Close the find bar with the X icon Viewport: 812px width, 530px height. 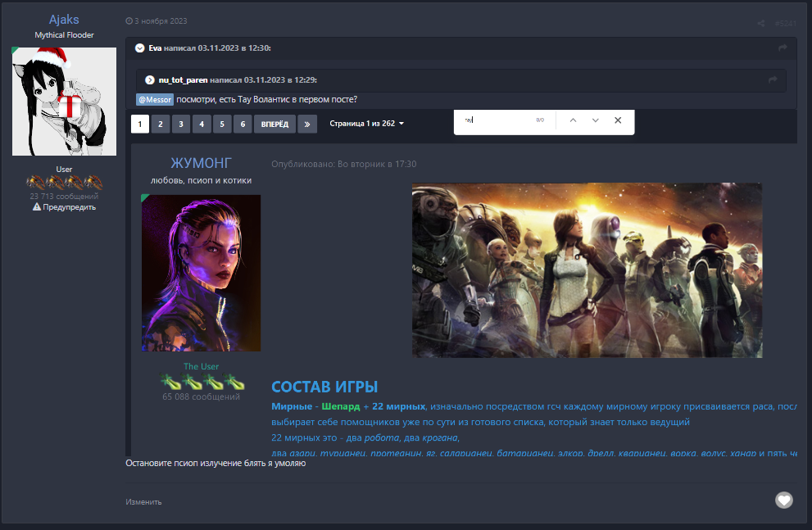pyautogui.click(x=618, y=120)
